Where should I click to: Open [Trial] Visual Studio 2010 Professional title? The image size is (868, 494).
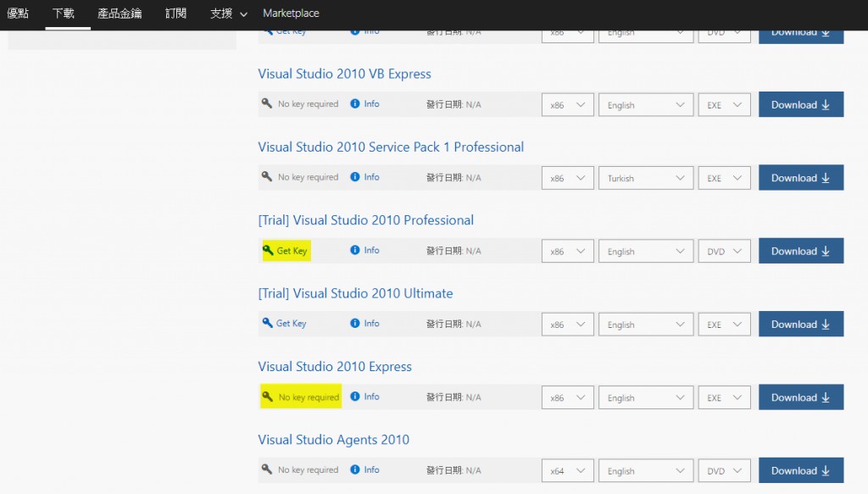pyautogui.click(x=366, y=220)
